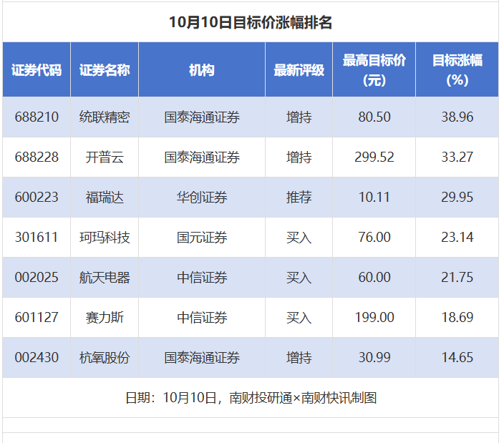Click the table title 10月10日目标价涨幅排名
Screen dimensions: 504x443
(x=251, y=22)
